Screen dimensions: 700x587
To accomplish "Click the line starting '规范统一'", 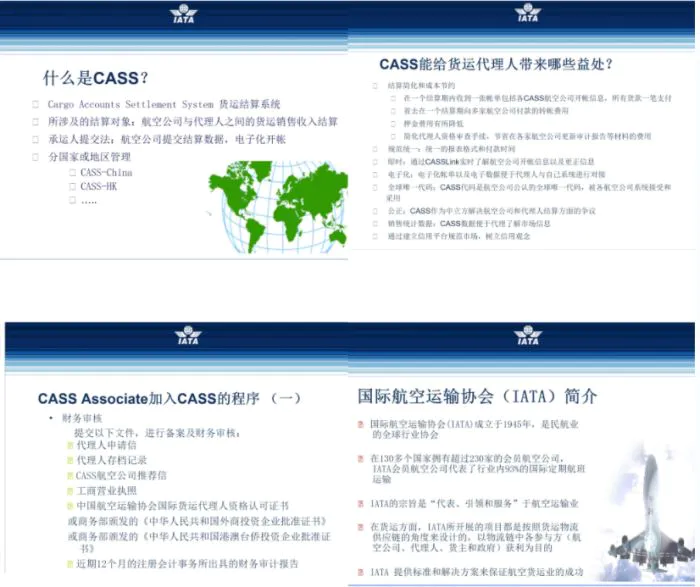I will click(x=451, y=149).
